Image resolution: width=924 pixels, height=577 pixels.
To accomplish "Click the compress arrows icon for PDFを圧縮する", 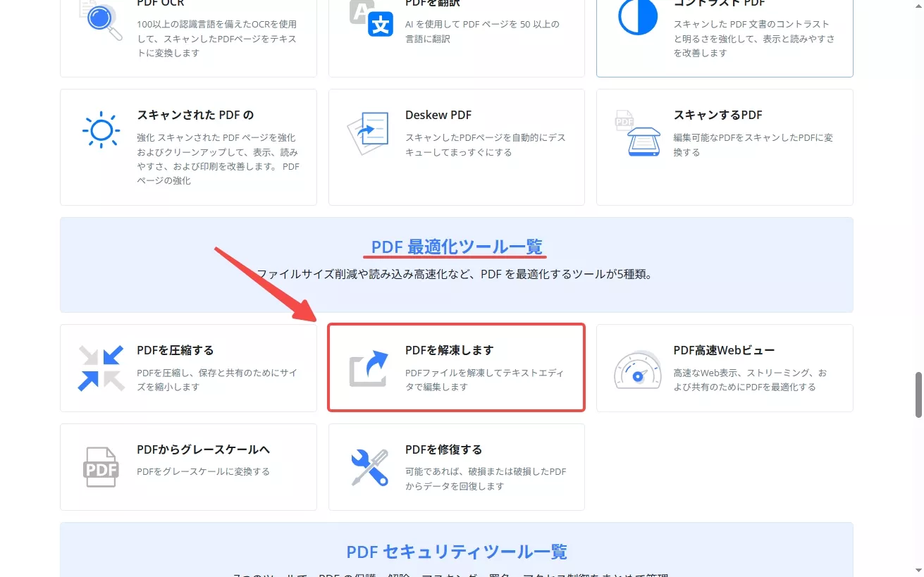I will coord(101,366).
